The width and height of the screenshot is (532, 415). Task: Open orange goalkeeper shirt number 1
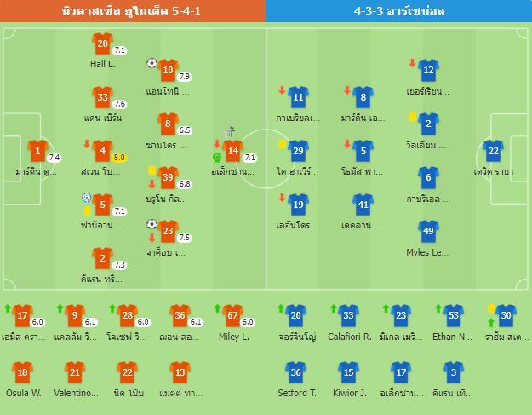[x=37, y=151]
